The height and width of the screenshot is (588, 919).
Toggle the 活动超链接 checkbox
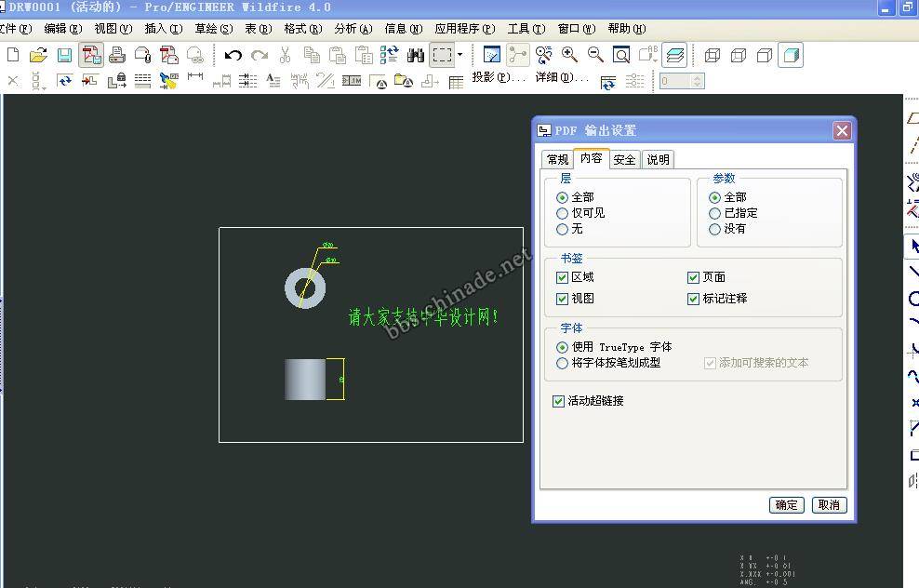click(x=558, y=401)
